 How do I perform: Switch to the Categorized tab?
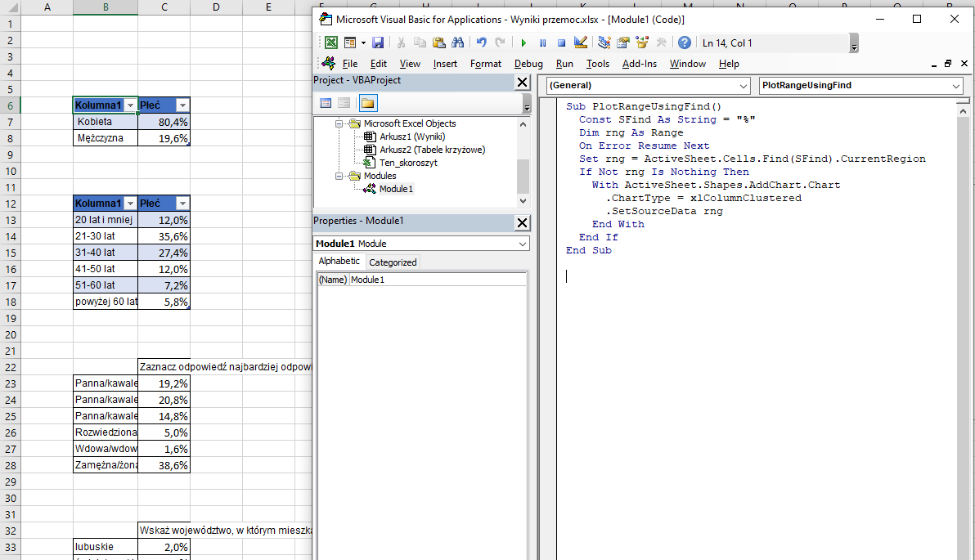(x=393, y=262)
